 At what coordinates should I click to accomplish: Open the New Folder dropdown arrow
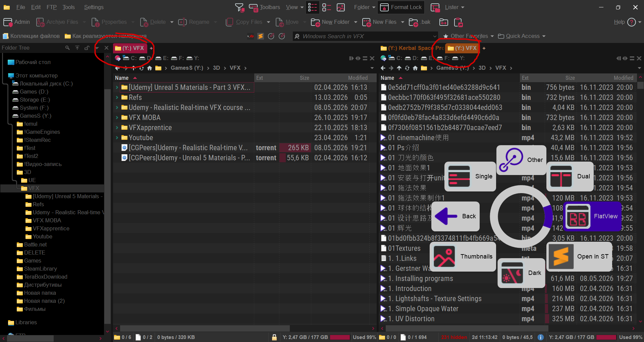pyautogui.click(x=356, y=22)
